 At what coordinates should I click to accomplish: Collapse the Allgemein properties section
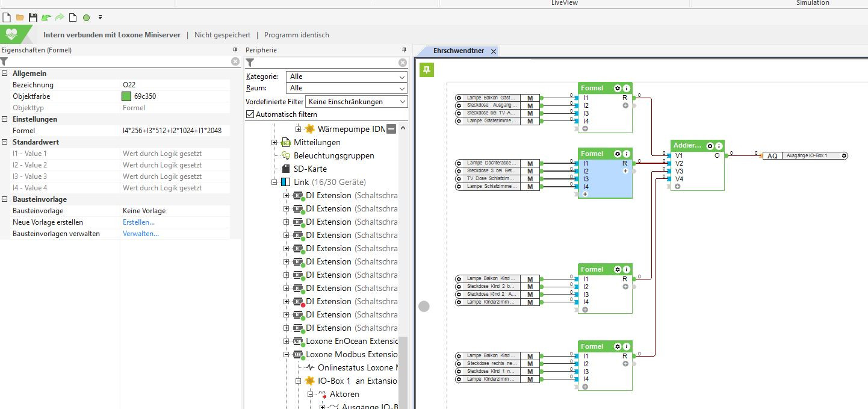pos(5,73)
